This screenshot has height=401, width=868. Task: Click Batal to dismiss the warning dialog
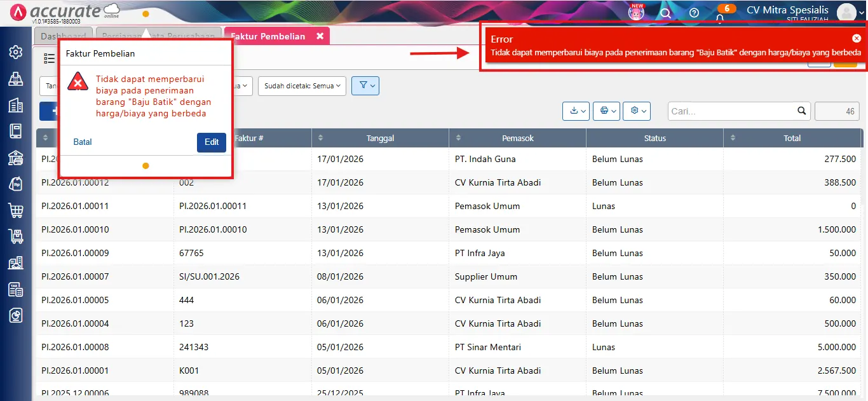click(82, 142)
